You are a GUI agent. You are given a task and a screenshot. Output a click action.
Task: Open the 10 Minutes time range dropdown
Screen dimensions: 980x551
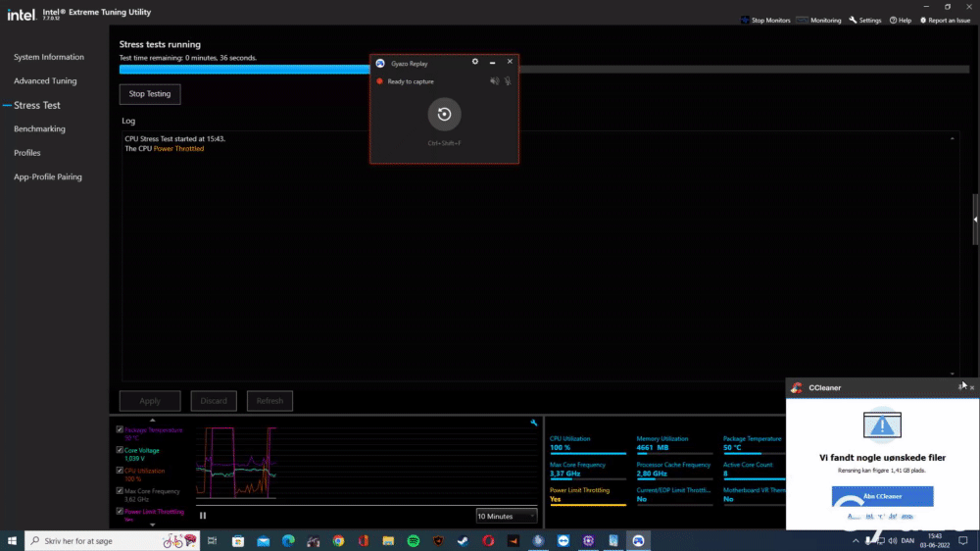click(x=507, y=516)
